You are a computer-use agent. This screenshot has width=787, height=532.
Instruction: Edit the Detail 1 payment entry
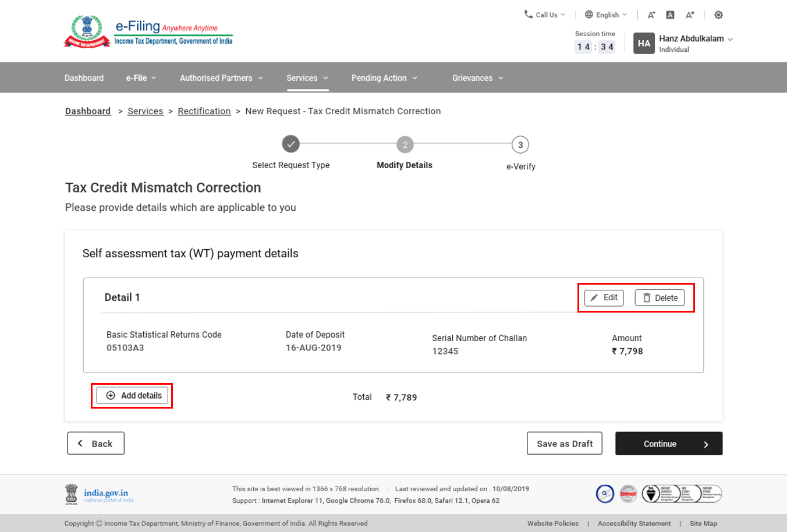tap(604, 298)
